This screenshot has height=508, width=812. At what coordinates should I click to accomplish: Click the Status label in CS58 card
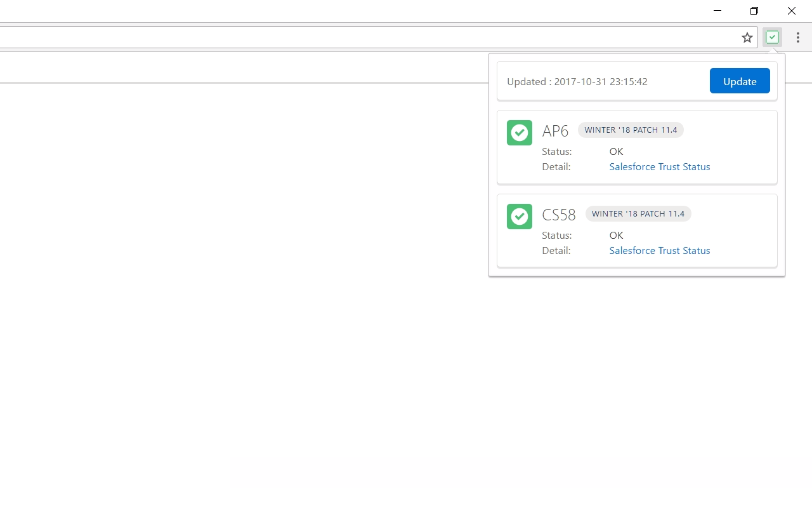[x=557, y=235]
